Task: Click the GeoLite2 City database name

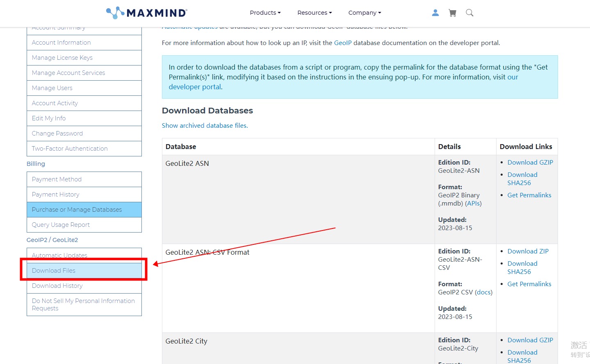Action: (186, 341)
